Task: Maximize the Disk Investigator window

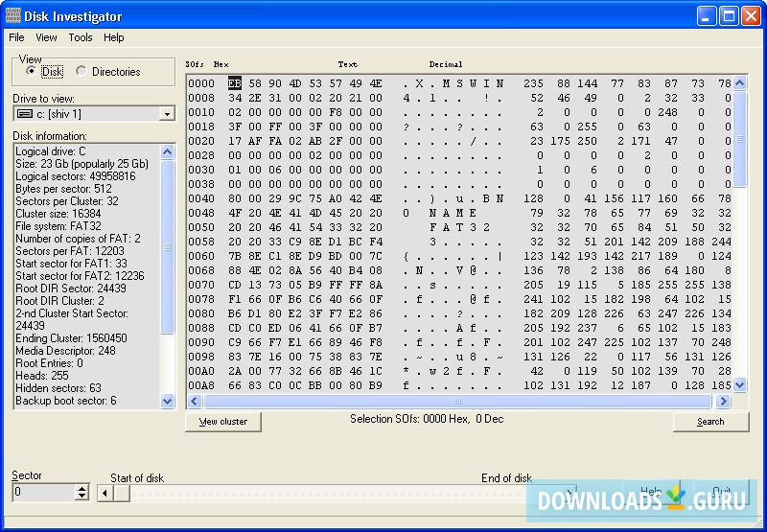Action: 729,16
